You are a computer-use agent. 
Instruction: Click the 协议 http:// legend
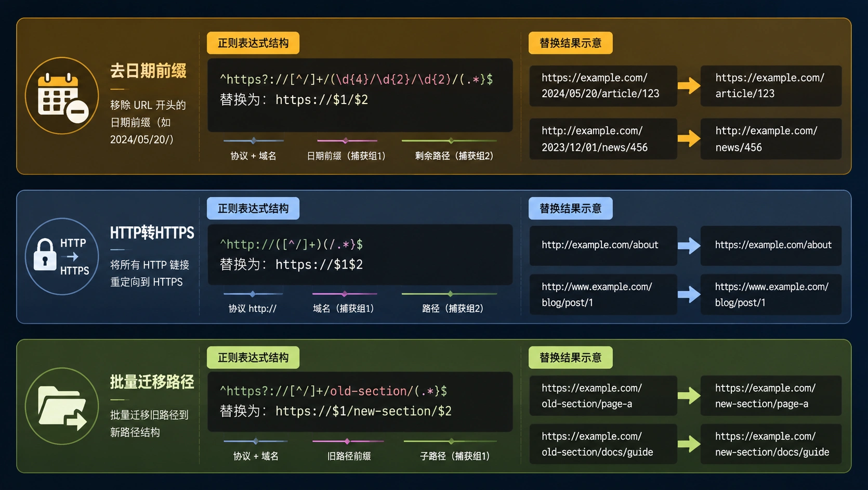[x=253, y=308]
